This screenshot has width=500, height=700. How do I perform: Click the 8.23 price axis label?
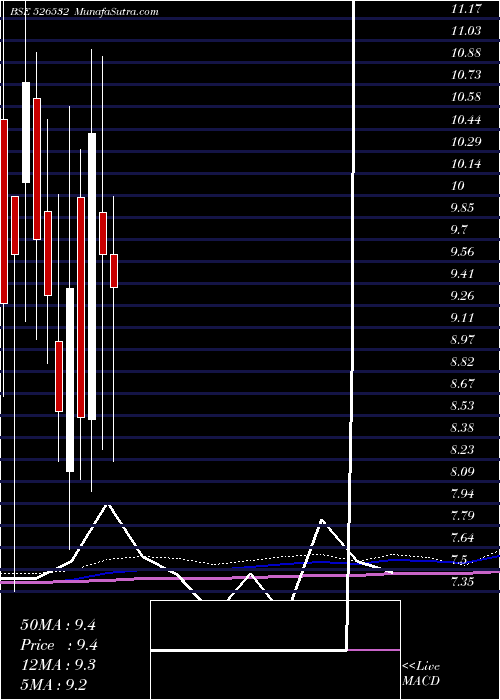462,450
